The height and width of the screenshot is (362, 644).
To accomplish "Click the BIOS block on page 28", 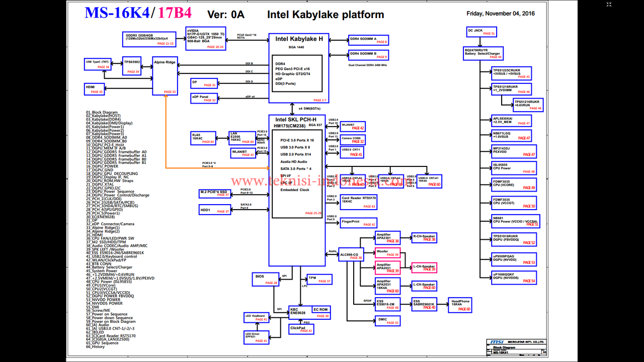I will 266,280.
